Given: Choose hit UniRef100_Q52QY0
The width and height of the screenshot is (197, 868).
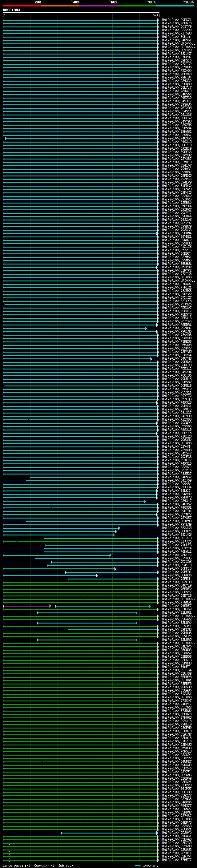Looking at the screenshot, I should coord(176,833).
